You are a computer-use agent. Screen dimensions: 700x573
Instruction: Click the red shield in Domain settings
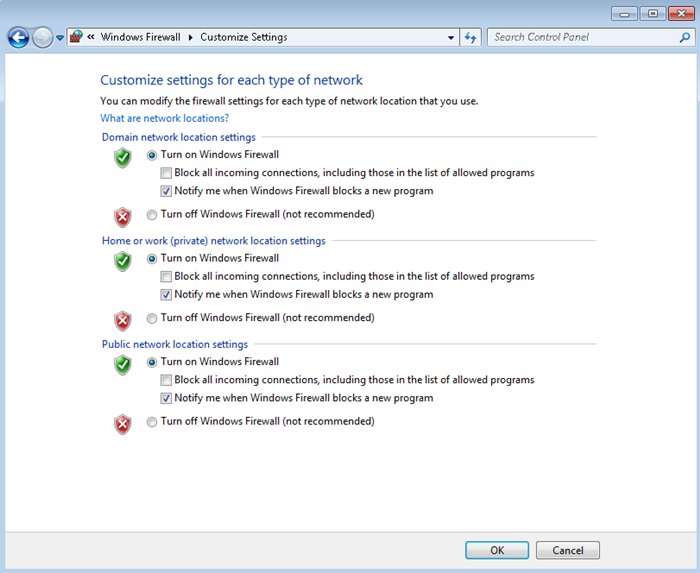123,217
